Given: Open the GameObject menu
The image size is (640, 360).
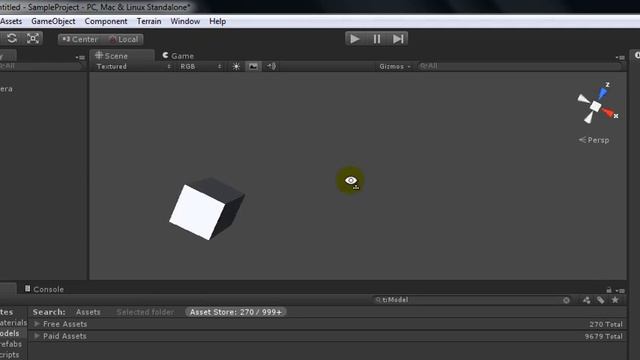Looking at the screenshot, I should (53, 21).
